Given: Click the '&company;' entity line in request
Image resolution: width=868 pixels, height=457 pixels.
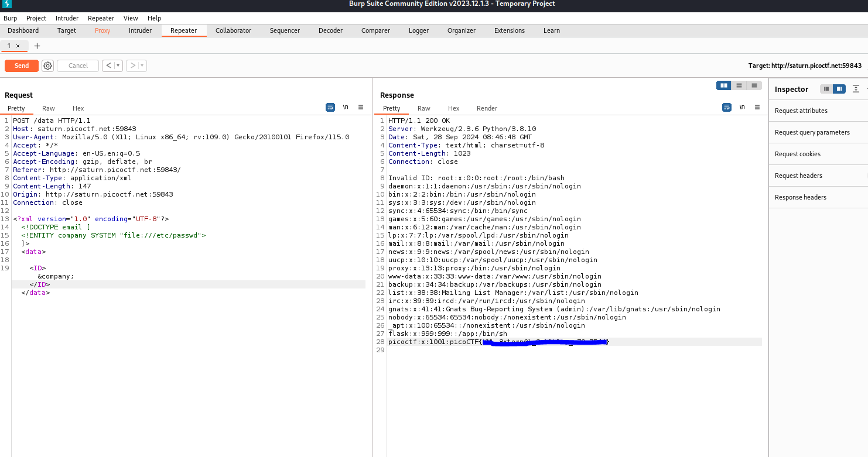Looking at the screenshot, I should 56,276.
